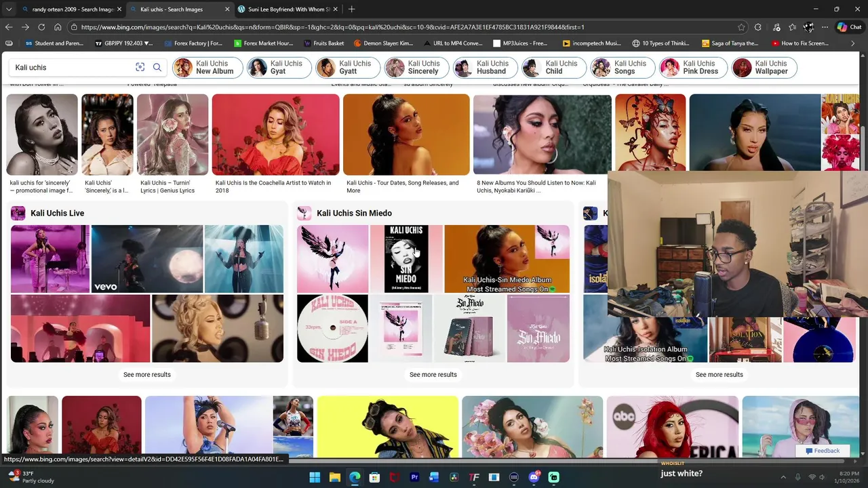Open the Demon Slayer bookmark
Screen dimensions: 868x488
pyautogui.click(x=383, y=43)
